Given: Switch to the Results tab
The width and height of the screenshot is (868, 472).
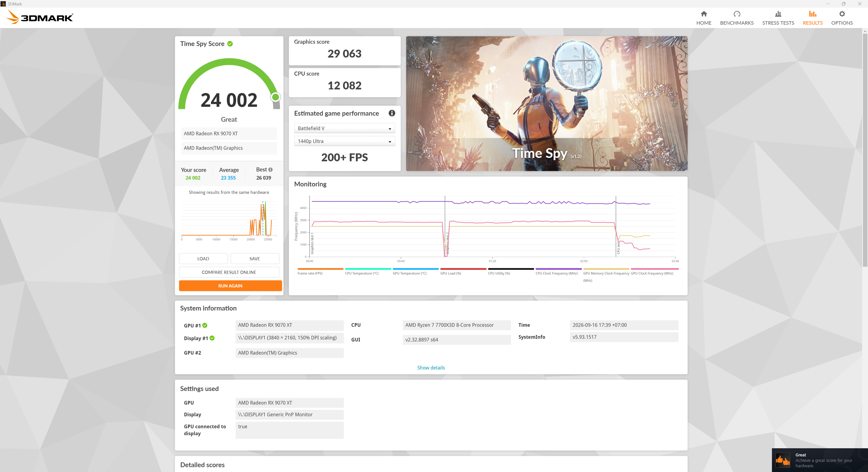Looking at the screenshot, I should click(812, 18).
